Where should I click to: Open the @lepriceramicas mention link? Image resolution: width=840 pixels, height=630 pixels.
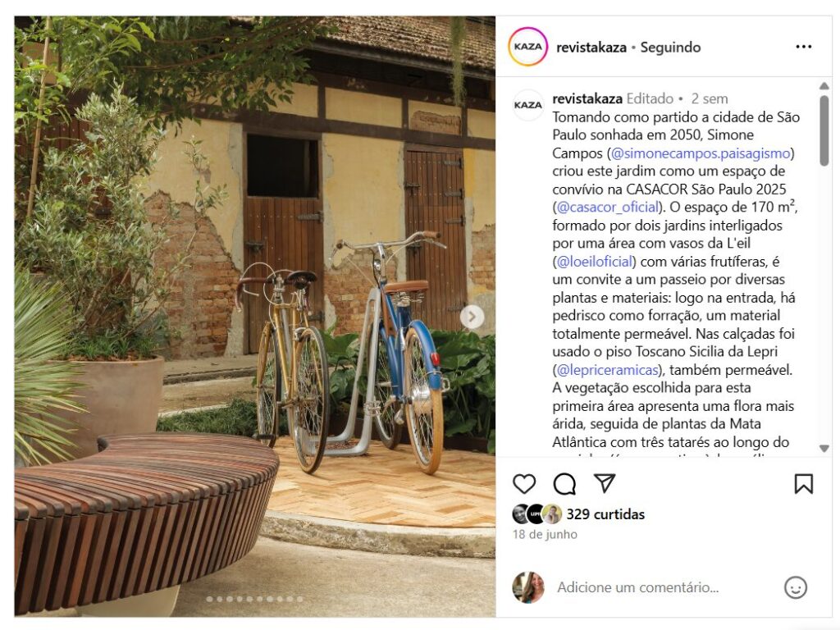coord(608,370)
